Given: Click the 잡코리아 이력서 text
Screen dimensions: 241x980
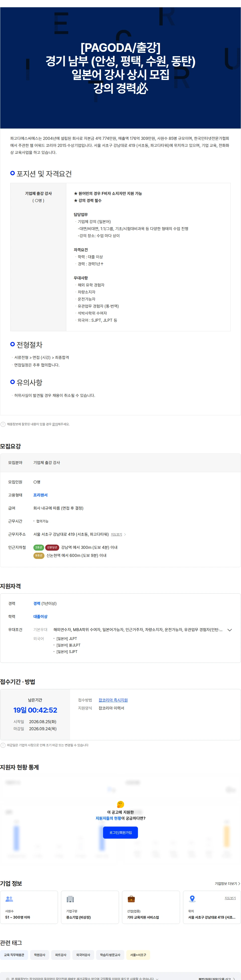Looking at the screenshot, I should pos(111,708).
